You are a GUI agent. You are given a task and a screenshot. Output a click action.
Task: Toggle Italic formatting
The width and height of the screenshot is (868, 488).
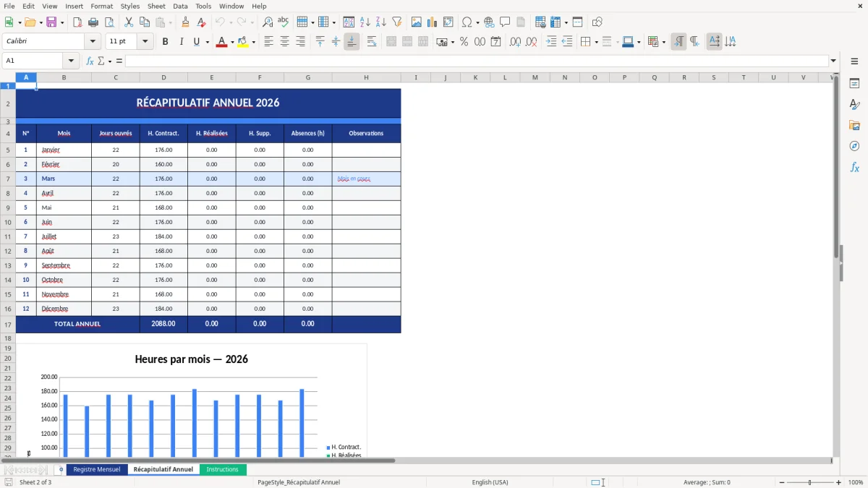click(x=182, y=42)
